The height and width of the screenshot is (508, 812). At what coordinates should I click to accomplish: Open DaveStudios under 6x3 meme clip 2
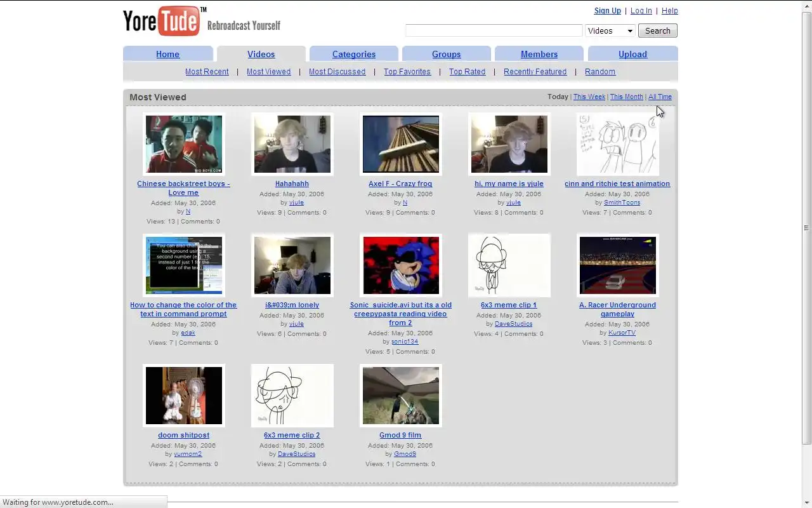296,454
